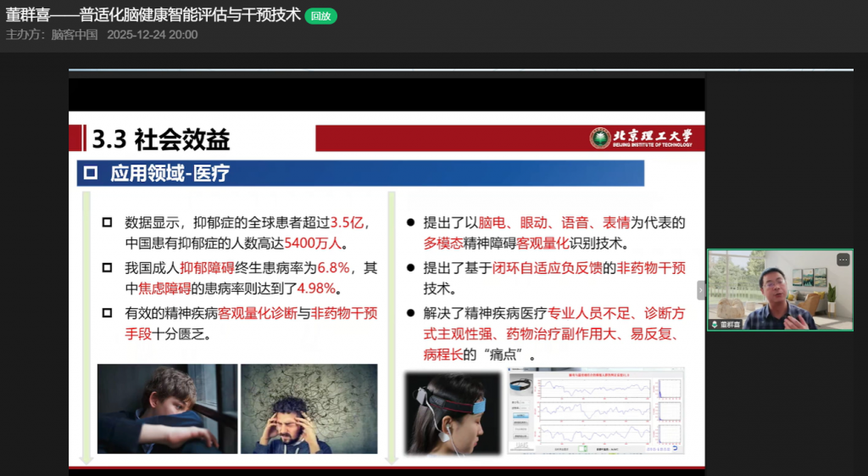Click the square bullet before 数据显示

click(107, 222)
